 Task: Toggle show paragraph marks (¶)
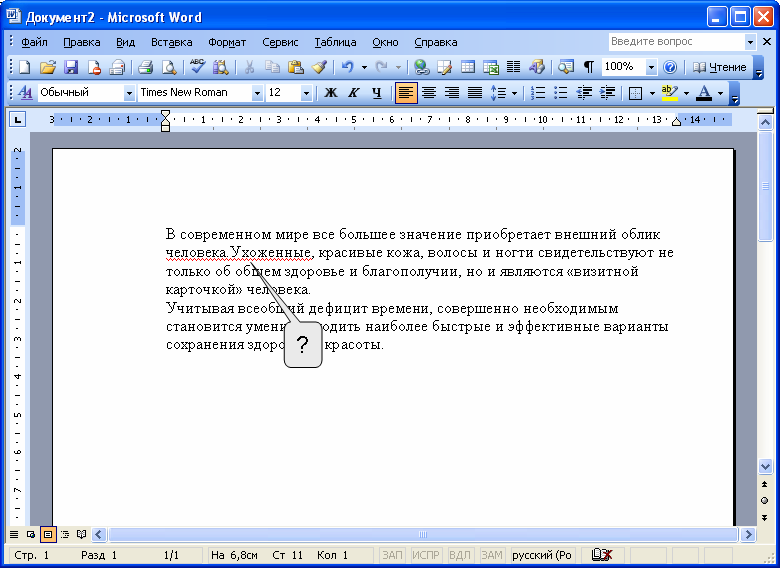(589, 67)
